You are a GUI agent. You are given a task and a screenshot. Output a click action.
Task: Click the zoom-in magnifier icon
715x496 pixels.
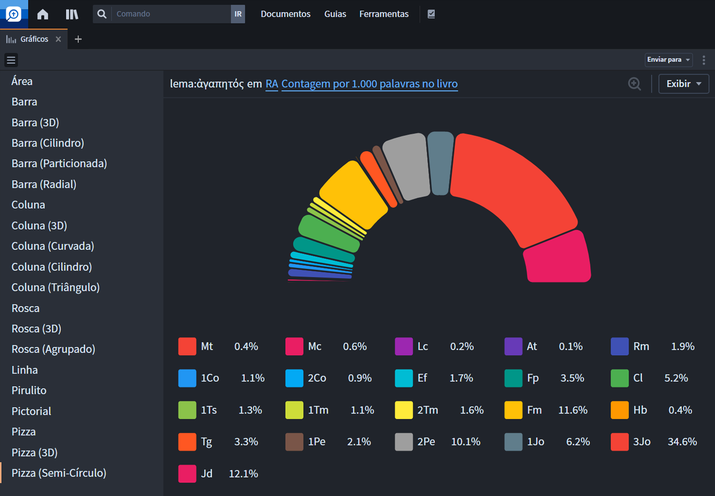[x=634, y=84]
